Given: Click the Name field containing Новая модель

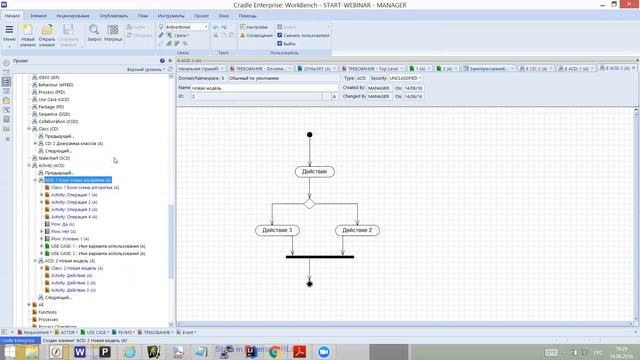Looking at the screenshot, I should [264, 88].
